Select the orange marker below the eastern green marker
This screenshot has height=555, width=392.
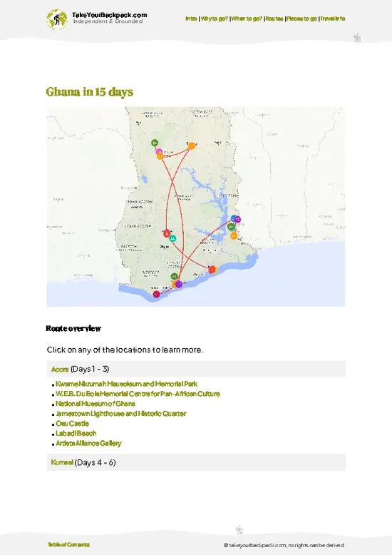[234, 235]
